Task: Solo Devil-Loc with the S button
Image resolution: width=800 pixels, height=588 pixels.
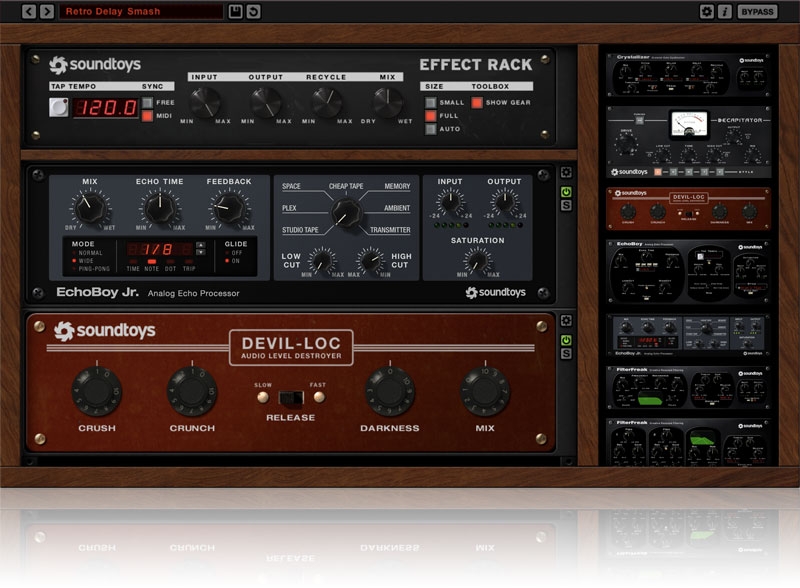Action: pos(566,353)
